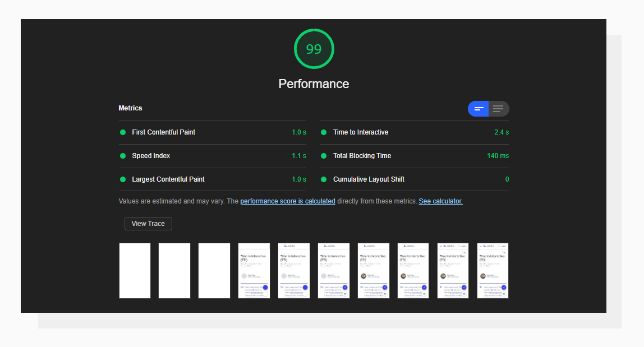
Task: Click the Total Blocking Time green indicator
Action: click(323, 156)
